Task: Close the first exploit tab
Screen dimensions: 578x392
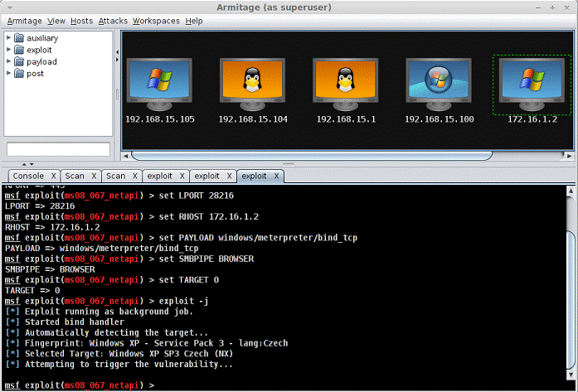Action: 182,176
